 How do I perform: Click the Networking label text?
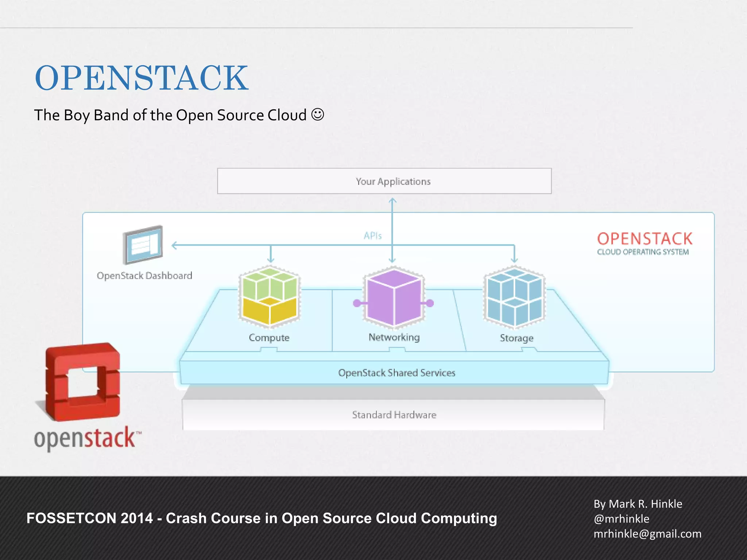394,337
